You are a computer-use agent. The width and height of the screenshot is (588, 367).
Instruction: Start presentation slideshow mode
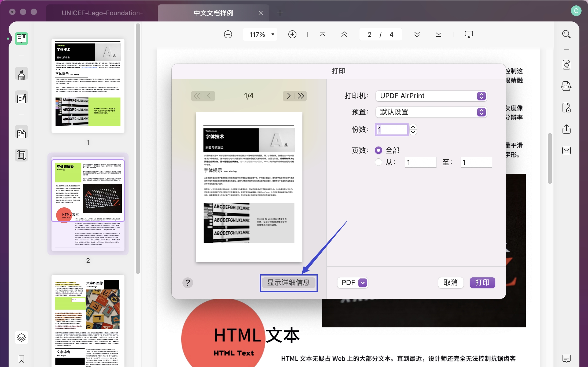tap(469, 34)
